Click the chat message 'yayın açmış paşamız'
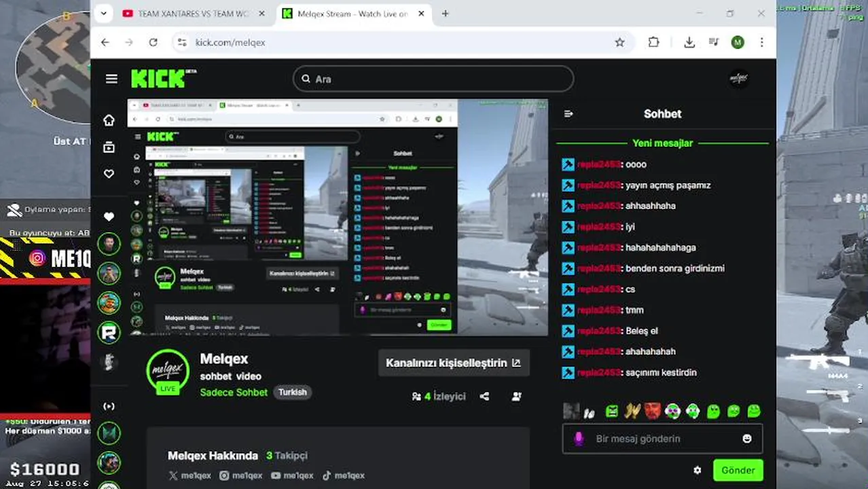868x489 pixels. [668, 185]
